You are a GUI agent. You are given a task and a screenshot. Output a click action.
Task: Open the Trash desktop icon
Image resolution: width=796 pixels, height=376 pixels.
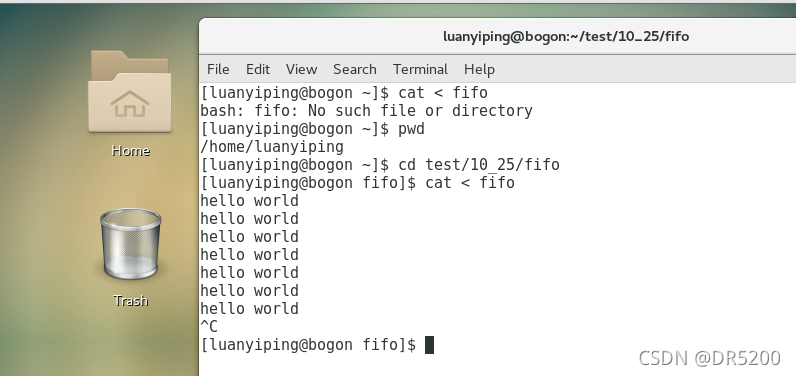[130, 245]
